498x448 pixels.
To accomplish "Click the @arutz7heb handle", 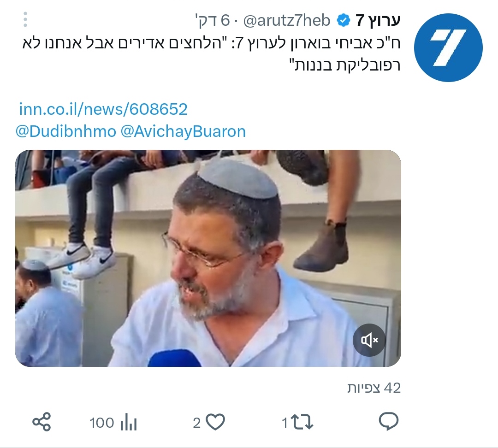I will 287,21.
